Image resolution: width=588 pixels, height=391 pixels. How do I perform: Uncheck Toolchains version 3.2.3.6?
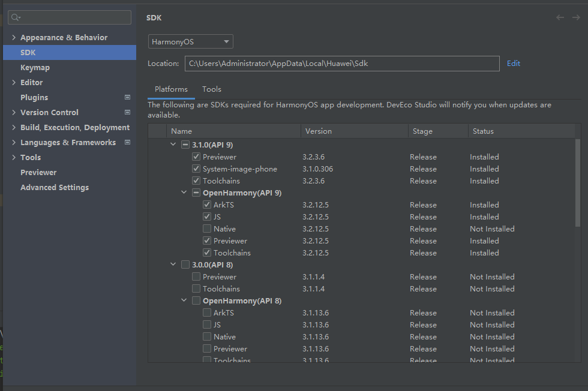(x=196, y=181)
